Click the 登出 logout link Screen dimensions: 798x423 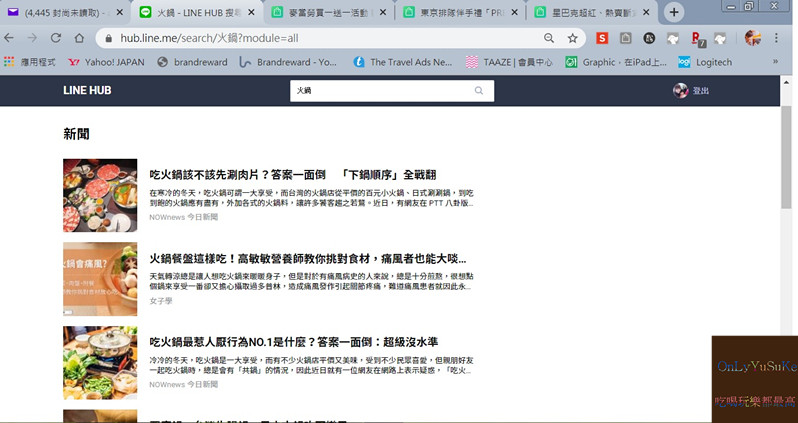[700, 91]
